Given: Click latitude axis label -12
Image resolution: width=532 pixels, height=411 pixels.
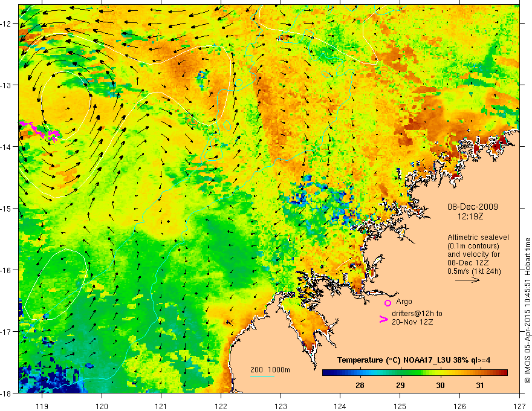Looking at the screenshot, I should click(x=7, y=24).
